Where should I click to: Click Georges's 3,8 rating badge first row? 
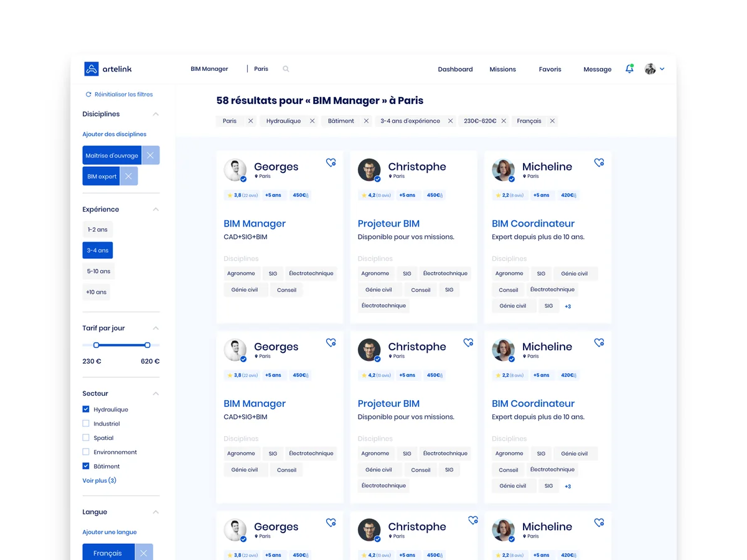click(242, 195)
